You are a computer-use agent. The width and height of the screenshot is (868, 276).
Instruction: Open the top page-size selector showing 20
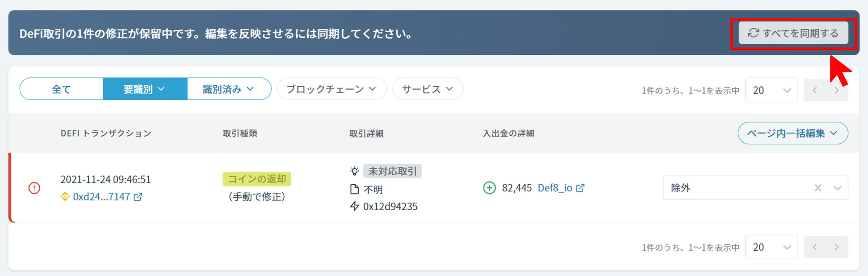[x=771, y=90]
